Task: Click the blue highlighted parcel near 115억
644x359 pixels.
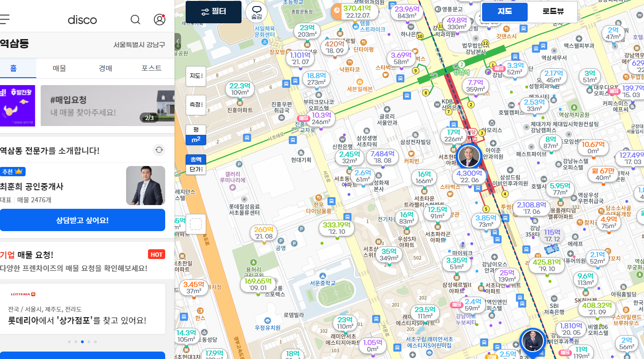Action: tap(552, 249)
